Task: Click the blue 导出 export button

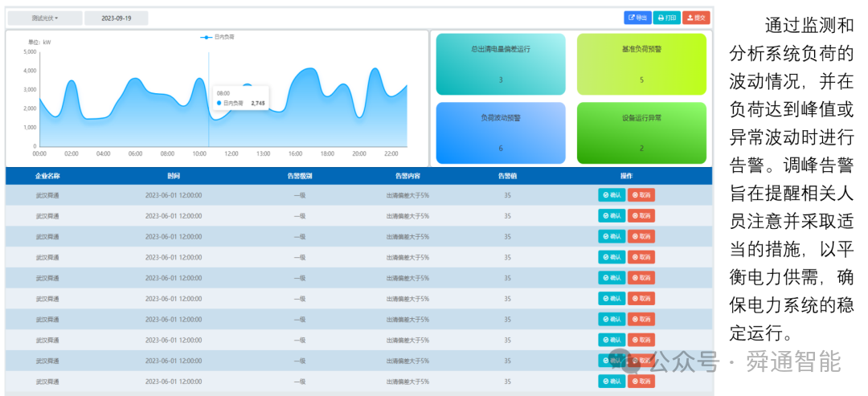Action: tap(637, 18)
